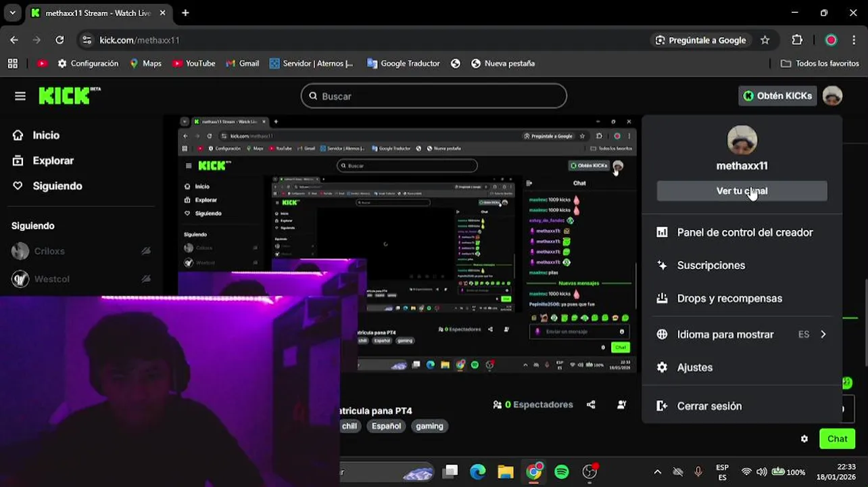868x487 pixels.
Task: Open Chrome profile icon
Action: tap(831, 40)
